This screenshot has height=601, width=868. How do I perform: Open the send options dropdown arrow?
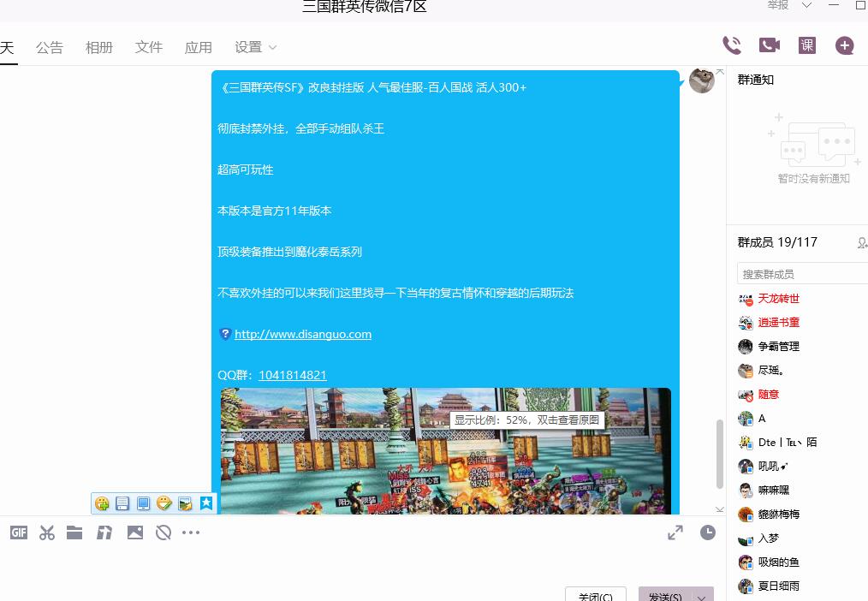click(x=702, y=597)
